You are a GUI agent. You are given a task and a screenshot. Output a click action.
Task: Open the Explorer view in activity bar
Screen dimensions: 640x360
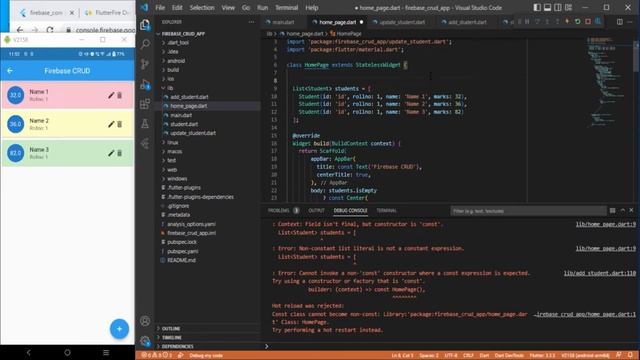pos(145,25)
